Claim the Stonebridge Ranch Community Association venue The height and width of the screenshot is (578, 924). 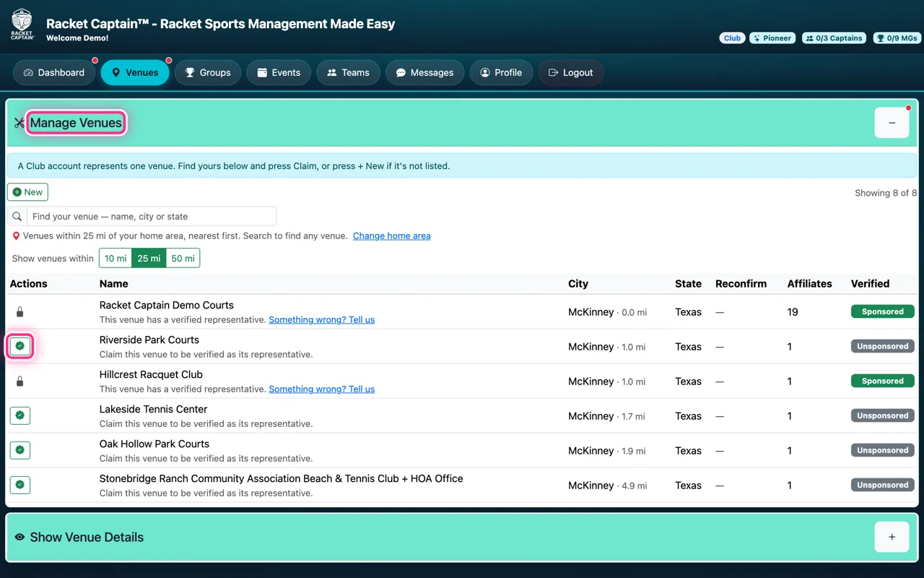(20, 485)
